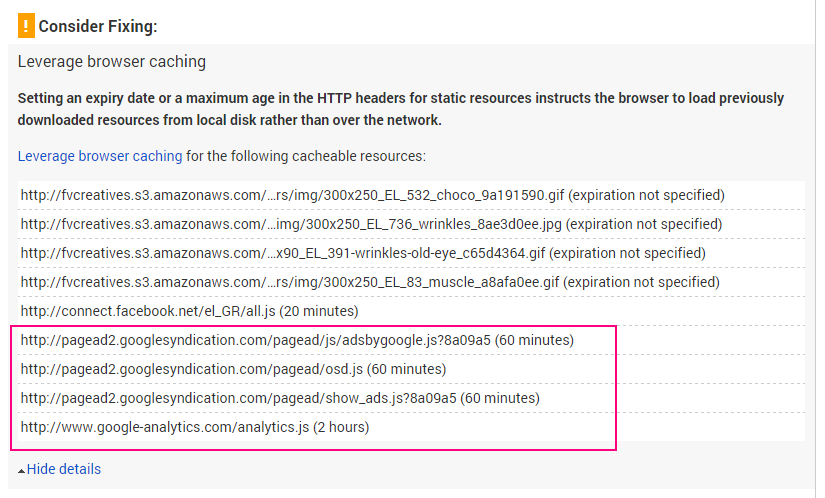Click the (2 hours) expiration text
The image size is (825, 498).
341,426
